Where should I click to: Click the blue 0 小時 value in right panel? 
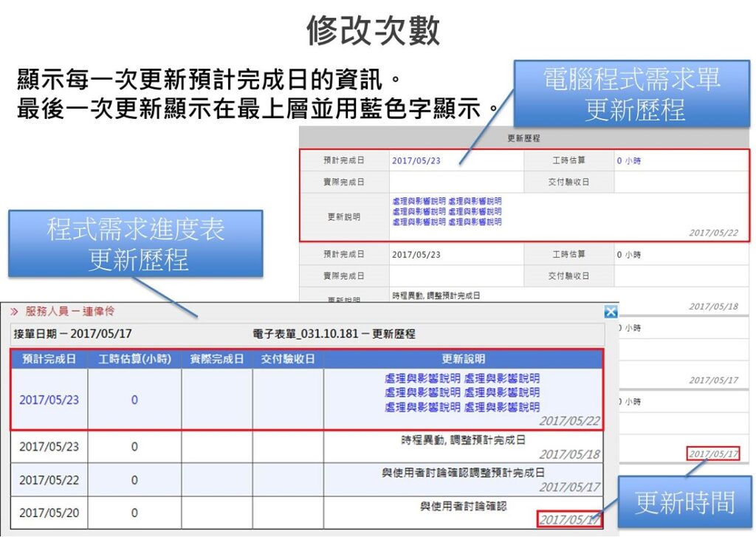pos(629,160)
